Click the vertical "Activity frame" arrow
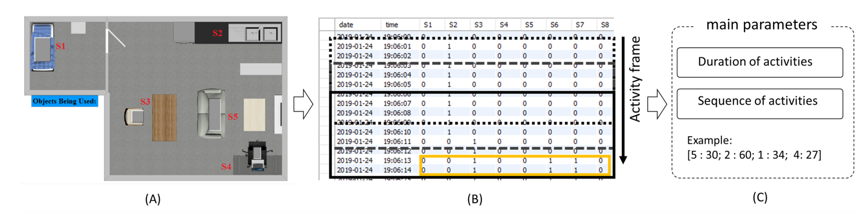This screenshot has height=222, width=868. coord(623,101)
